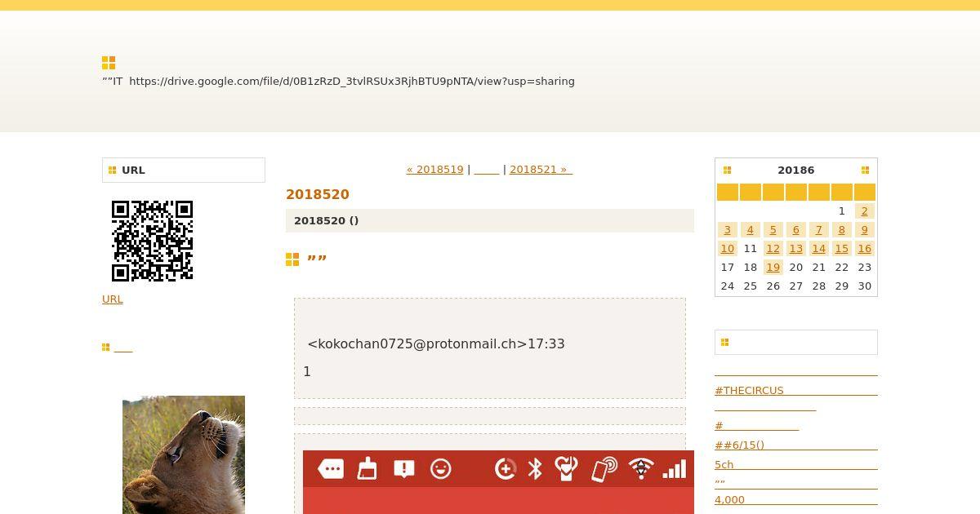Click the orange 2018520 page heading
Viewport: 980px width, 514px height.
click(x=318, y=195)
